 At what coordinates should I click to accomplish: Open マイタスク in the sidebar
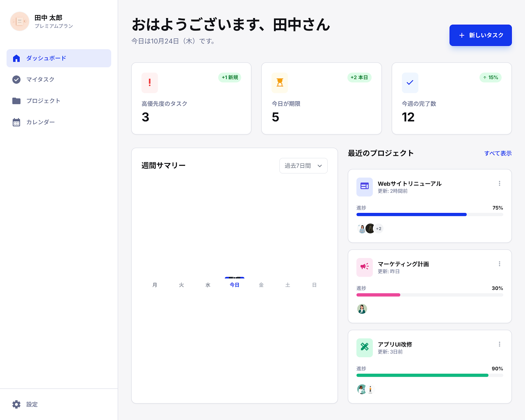pyautogui.click(x=59, y=79)
